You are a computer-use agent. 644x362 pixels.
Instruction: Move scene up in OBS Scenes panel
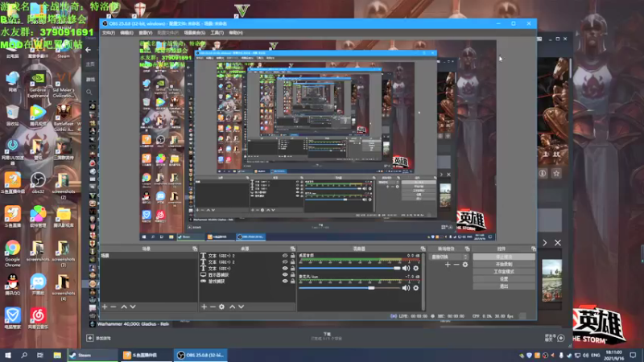point(124,306)
